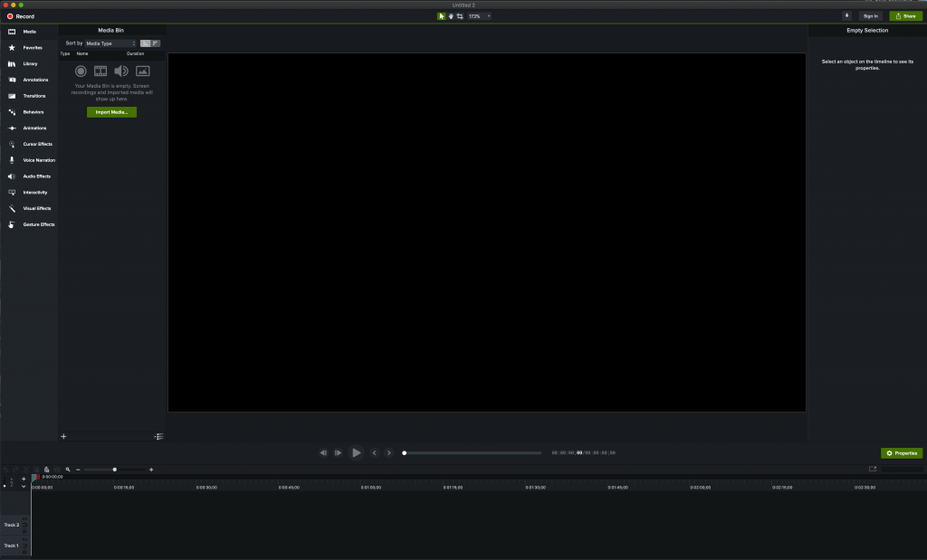Click the download arrow icon beside Sign In
The width and height of the screenshot is (927, 560).
[846, 15]
